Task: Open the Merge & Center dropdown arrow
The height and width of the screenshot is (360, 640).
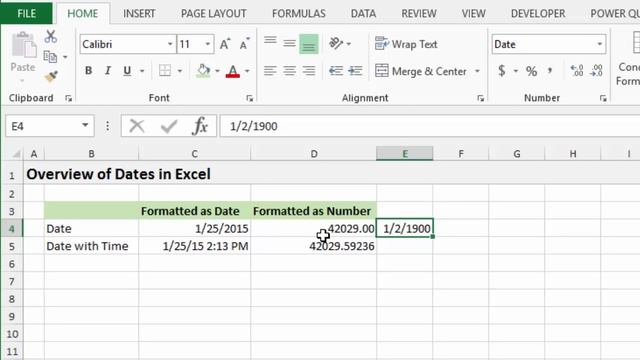Action: (477, 71)
